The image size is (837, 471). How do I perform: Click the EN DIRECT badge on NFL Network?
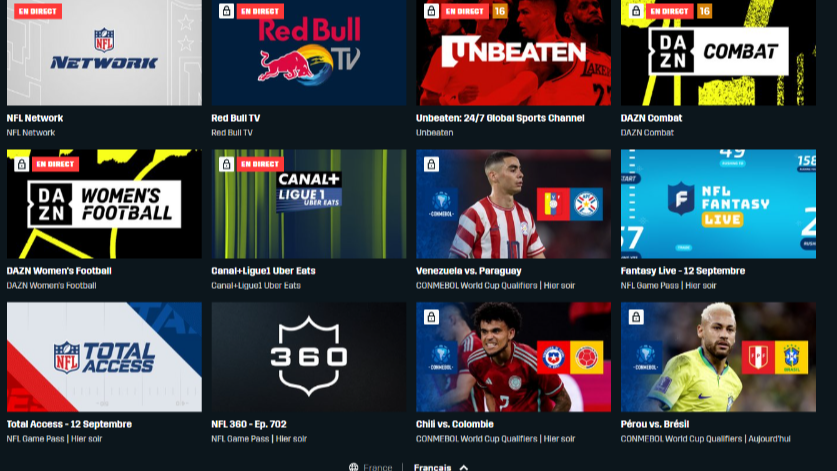coord(38,11)
